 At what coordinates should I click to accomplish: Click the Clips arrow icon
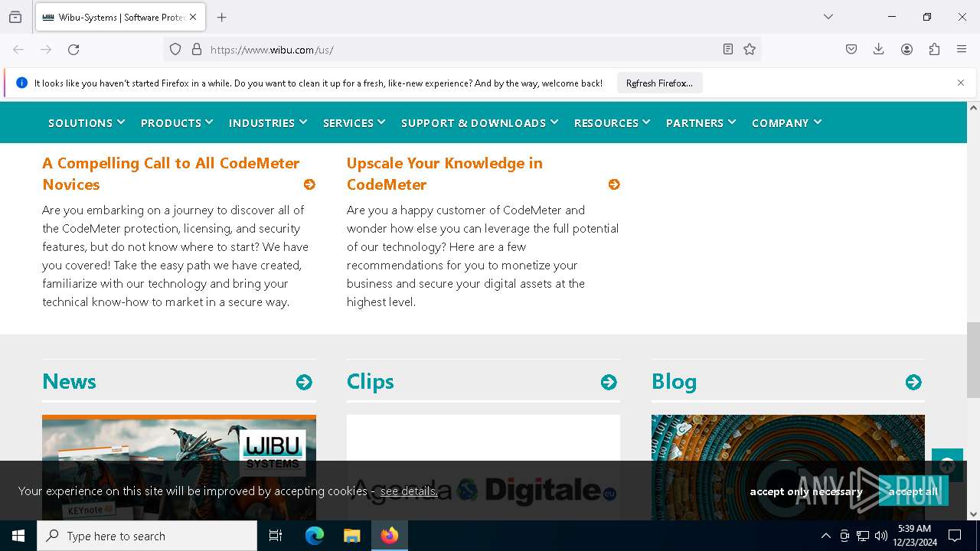tap(609, 382)
